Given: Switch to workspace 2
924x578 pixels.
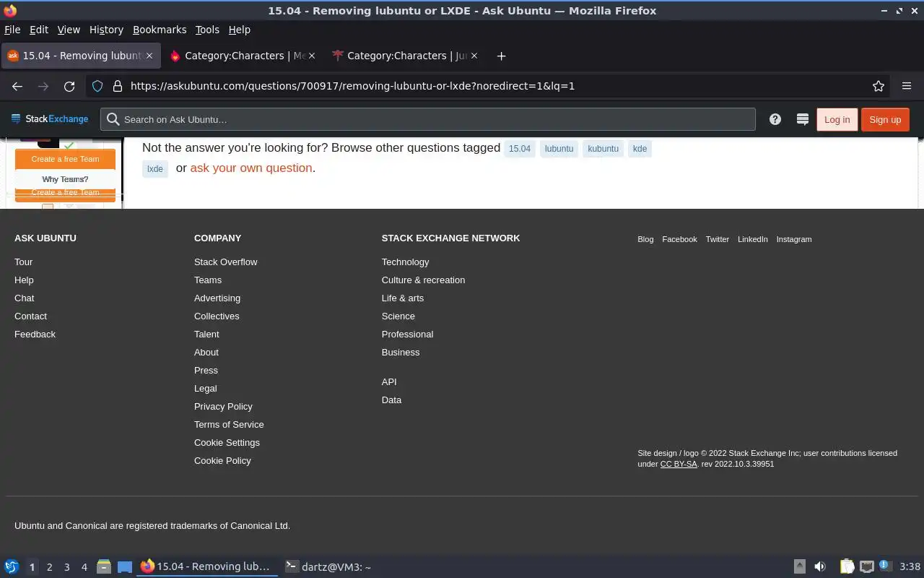Looking at the screenshot, I should pos(50,567).
